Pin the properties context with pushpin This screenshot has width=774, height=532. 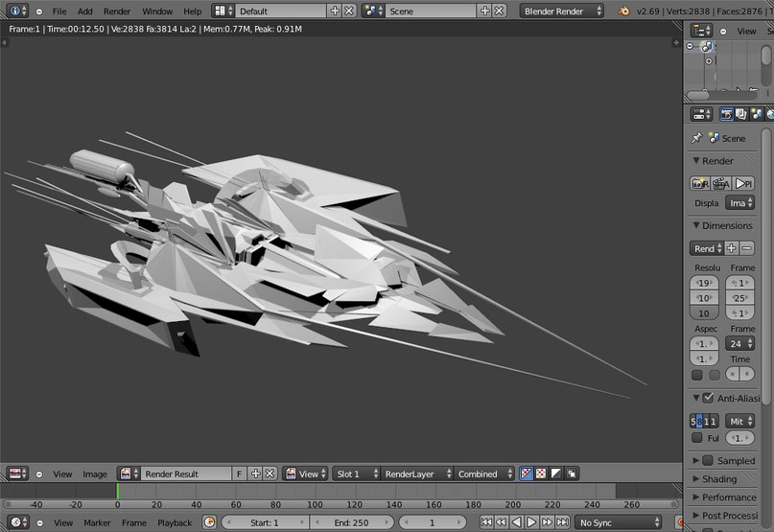(x=697, y=138)
